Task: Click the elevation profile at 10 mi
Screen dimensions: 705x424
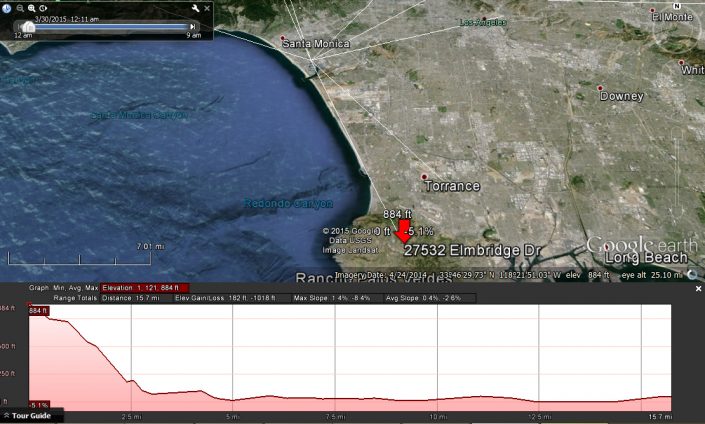Action: coord(437,399)
